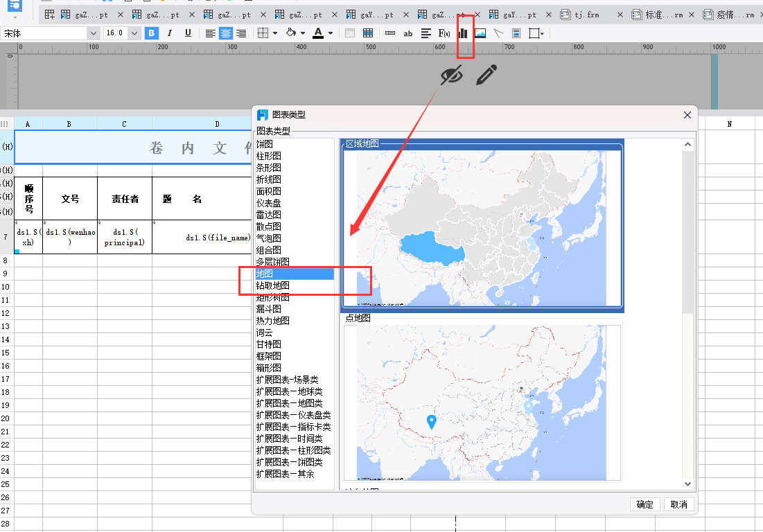
Task: Switch to the tj.frm tab
Action: (586, 15)
